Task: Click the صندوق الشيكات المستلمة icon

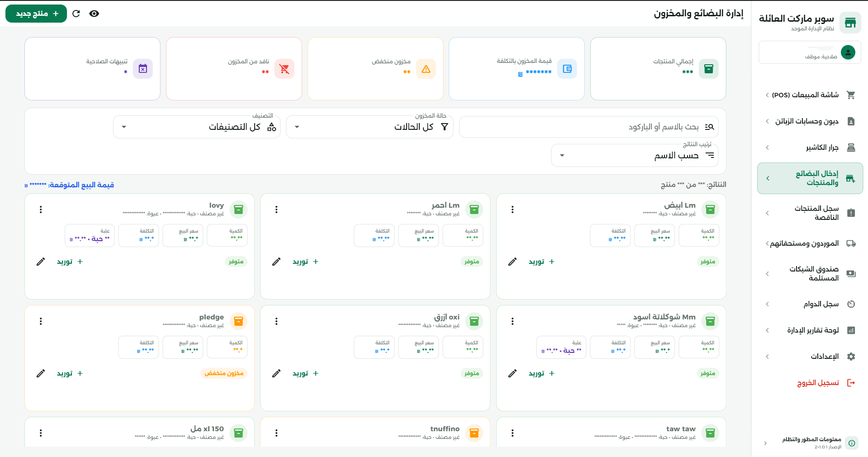Action: (x=851, y=274)
